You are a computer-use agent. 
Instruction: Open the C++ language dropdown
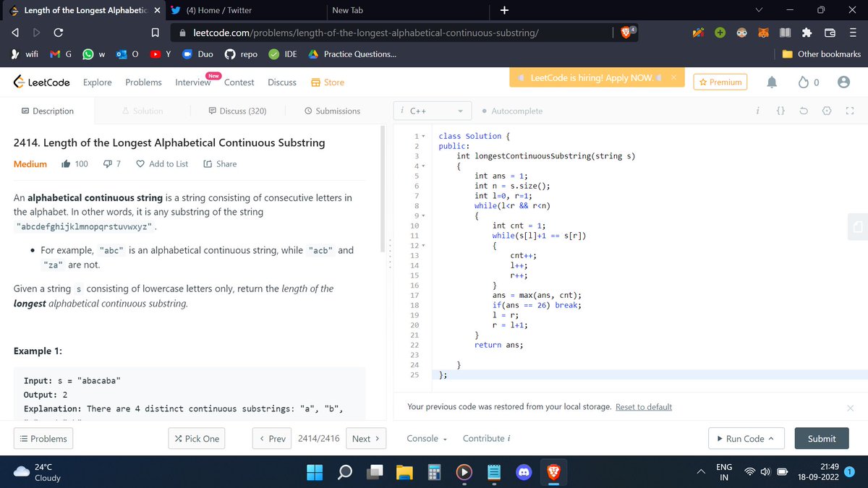431,111
